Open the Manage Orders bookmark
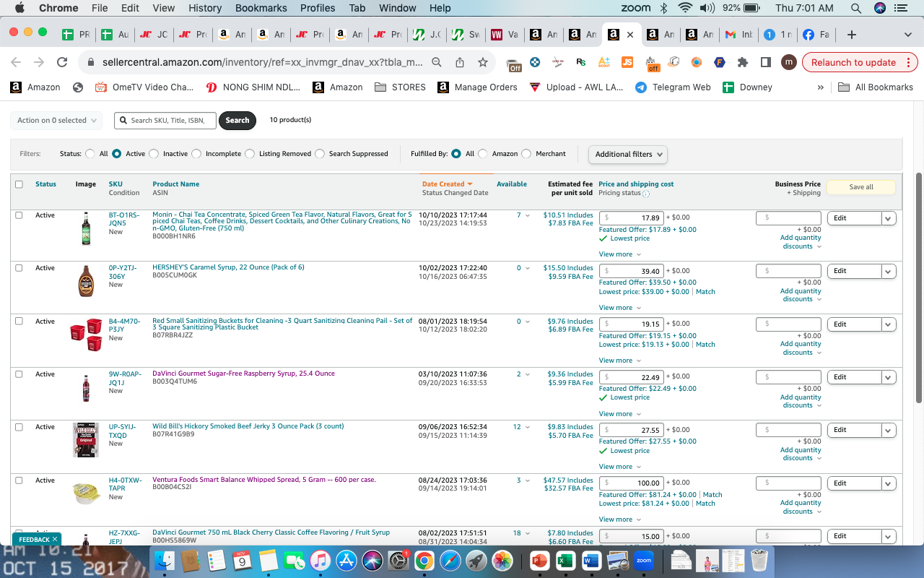 477,87
